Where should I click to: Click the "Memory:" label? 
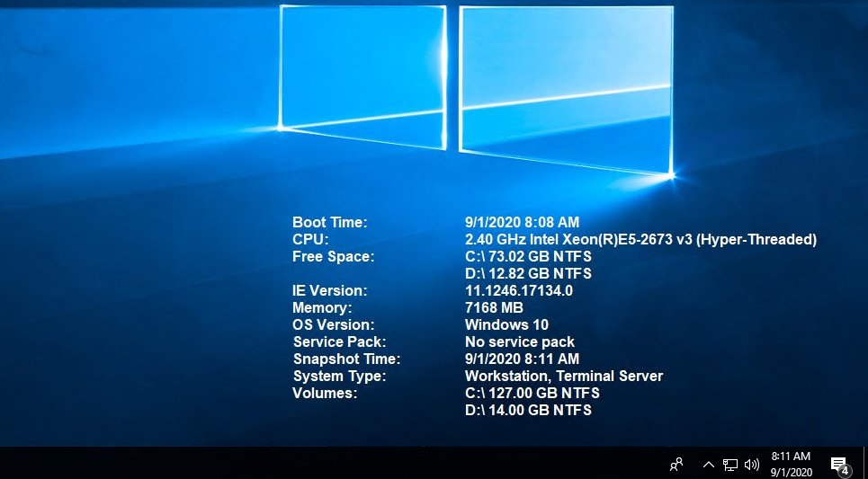(x=322, y=307)
